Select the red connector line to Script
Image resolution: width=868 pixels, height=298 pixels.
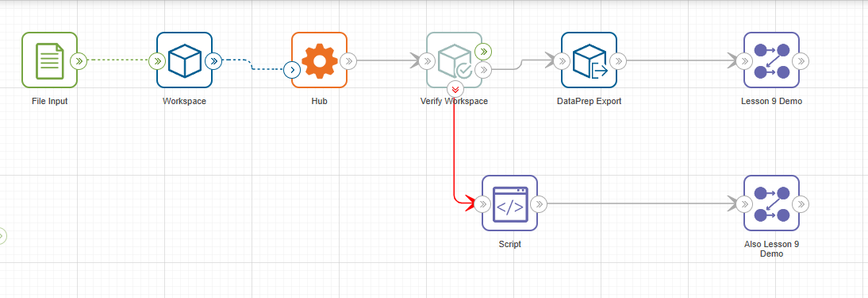point(455,150)
